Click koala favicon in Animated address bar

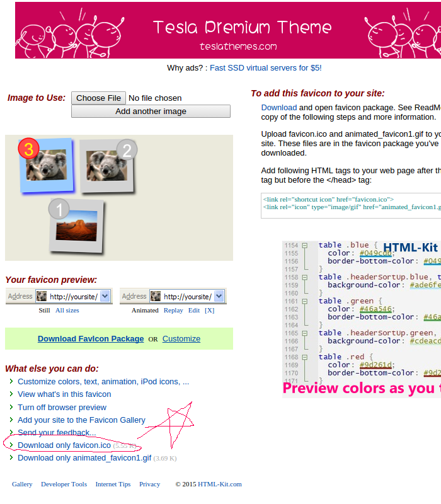156,296
